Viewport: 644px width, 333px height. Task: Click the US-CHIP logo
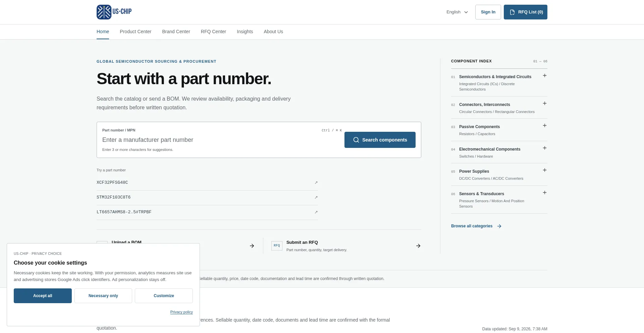[114, 12]
